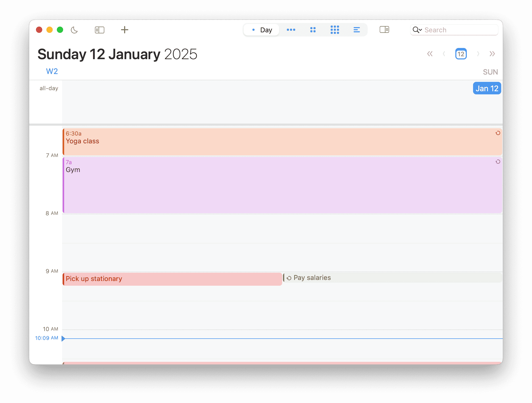Toggle the right inspector panel
The width and height of the screenshot is (532, 403).
(384, 29)
